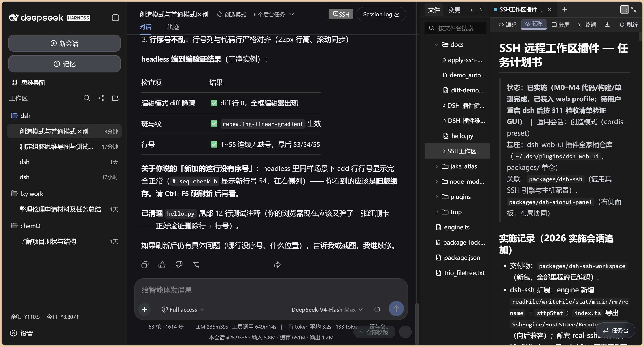Click chat scrollbar thumb

[x=417, y=324]
